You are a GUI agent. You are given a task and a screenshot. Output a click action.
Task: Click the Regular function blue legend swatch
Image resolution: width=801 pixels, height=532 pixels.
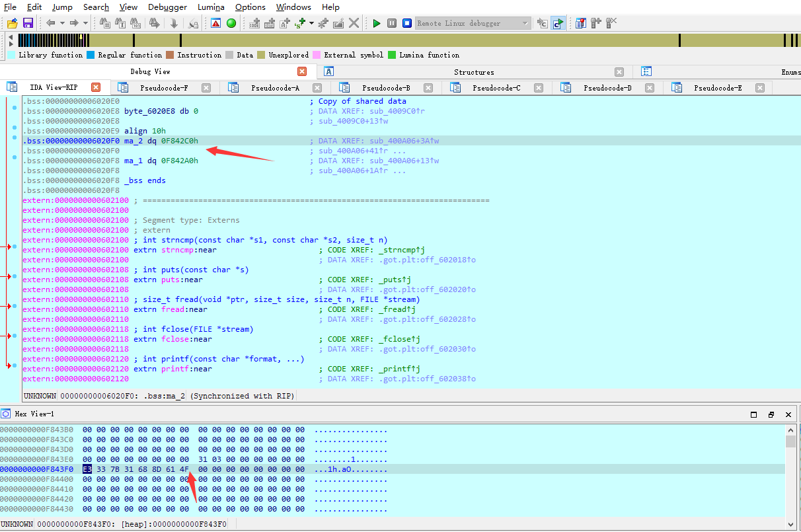[x=91, y=56]
